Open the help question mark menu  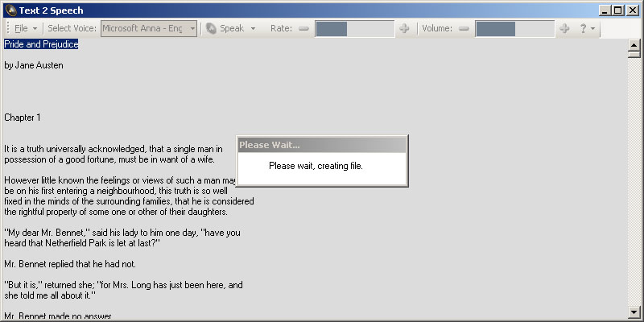(583, 28)
